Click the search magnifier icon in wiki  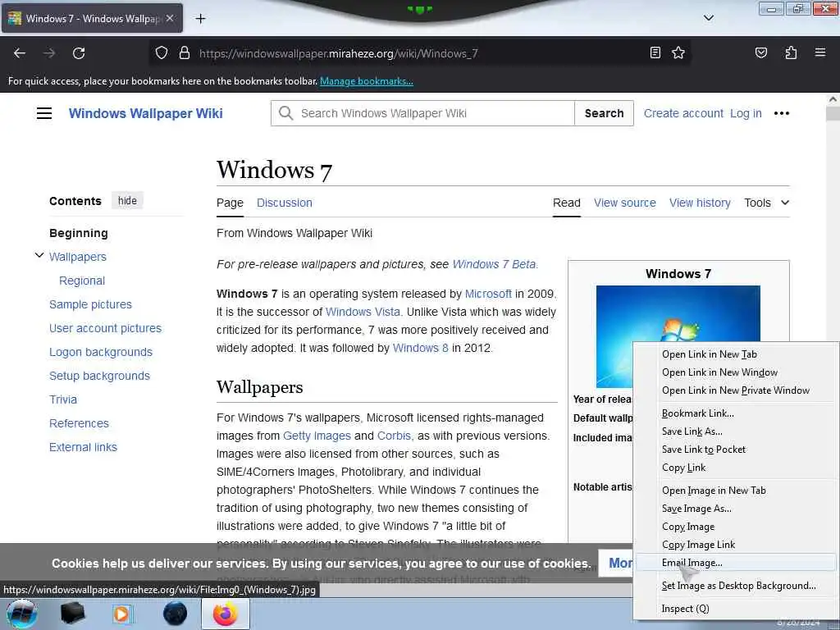tap(286, 113)
